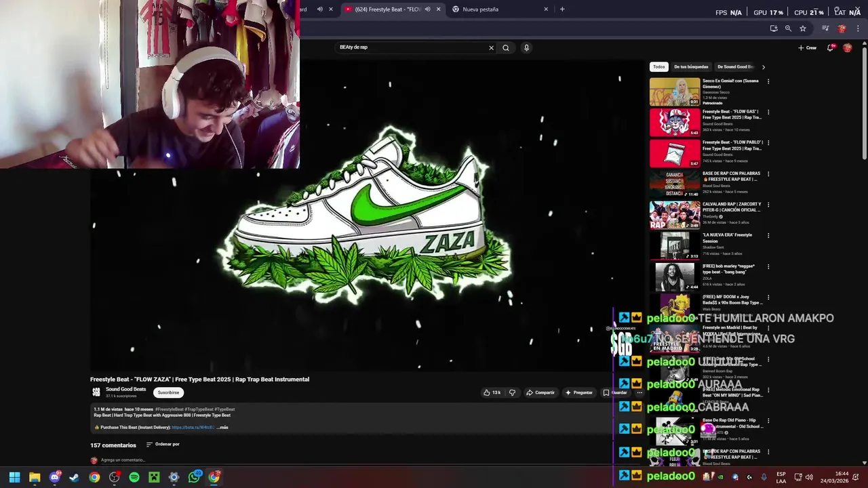Open a new browser tab
Image resolution: width=868 pixels, height=488 pixels.
click(562, 9)
